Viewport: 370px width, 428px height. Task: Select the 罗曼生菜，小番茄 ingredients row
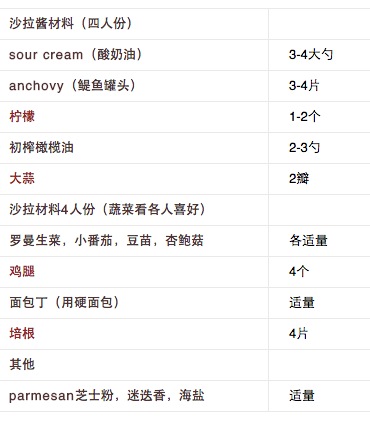[185, 241]
